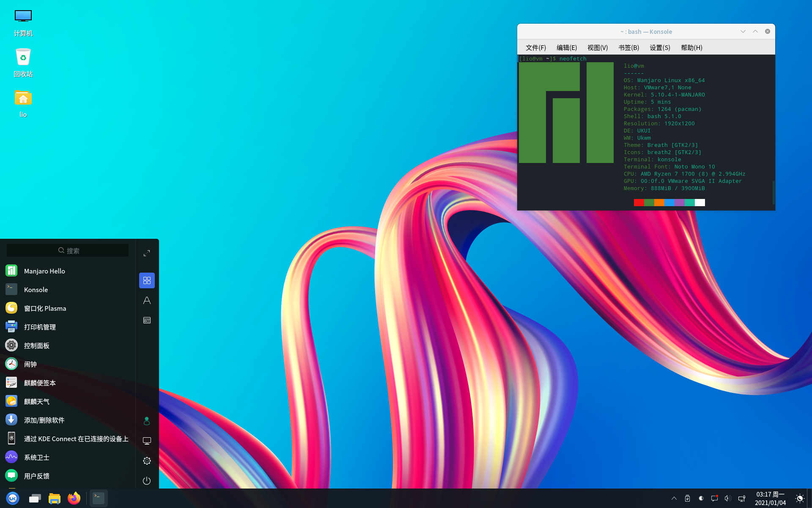Open 系统卫士 system guard
This screenshot has width=812, height=508.
click(36, 457)
